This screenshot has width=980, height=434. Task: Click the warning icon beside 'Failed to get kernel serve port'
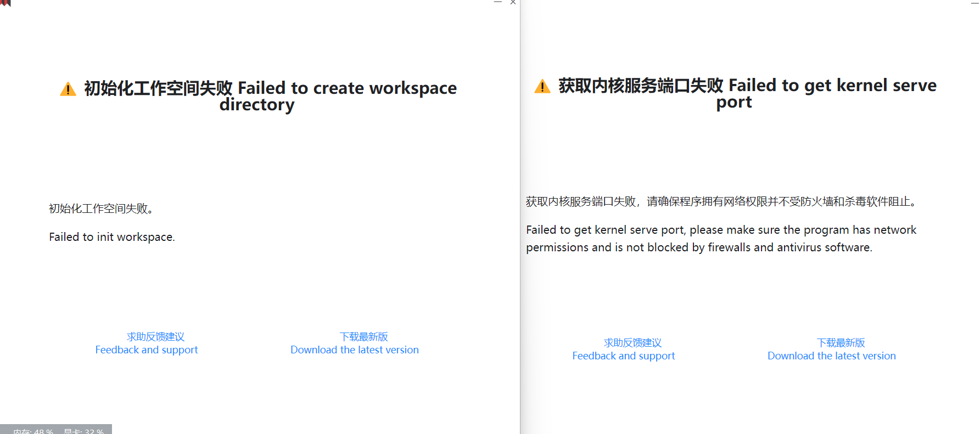coord(542,86)
